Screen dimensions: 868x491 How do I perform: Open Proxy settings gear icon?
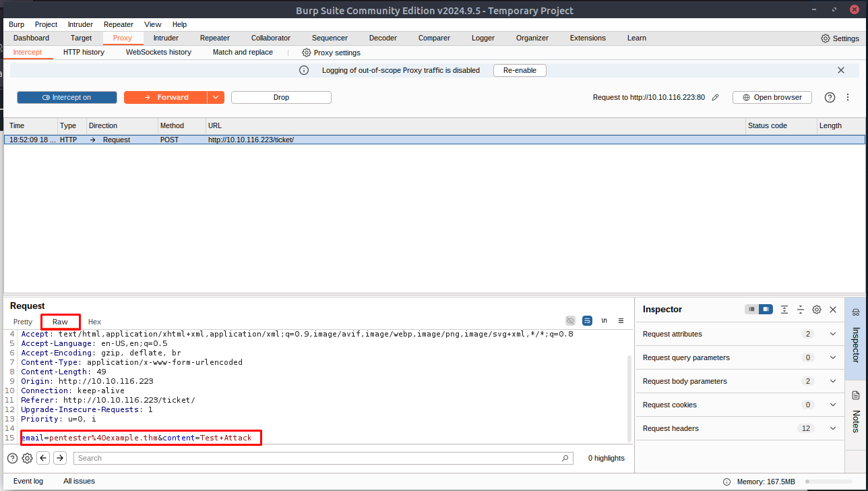tap(307, 53)
